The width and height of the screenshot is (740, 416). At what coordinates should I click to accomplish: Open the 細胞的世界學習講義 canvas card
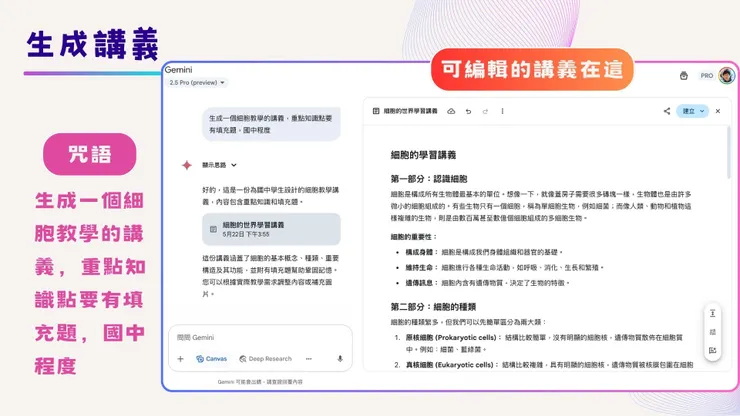click(x=271, y=229)
